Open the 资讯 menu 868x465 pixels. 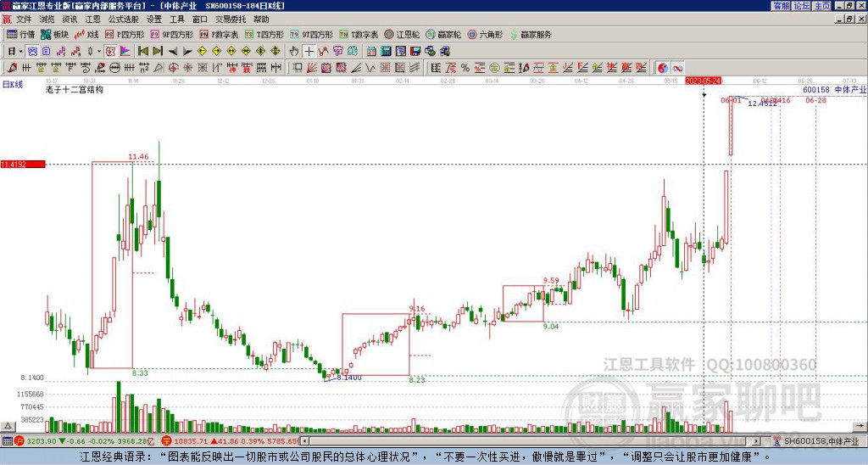click(x=70, y=20)
